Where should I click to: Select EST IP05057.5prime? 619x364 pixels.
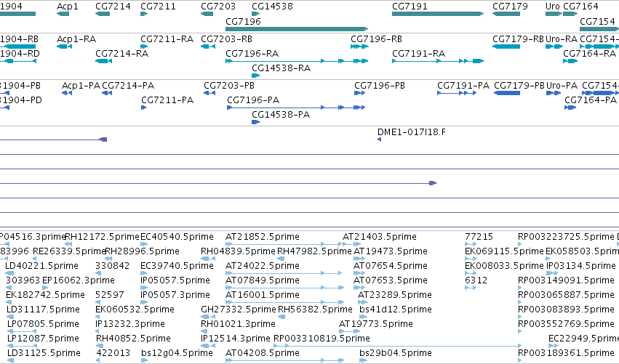(x=175, y=280)
